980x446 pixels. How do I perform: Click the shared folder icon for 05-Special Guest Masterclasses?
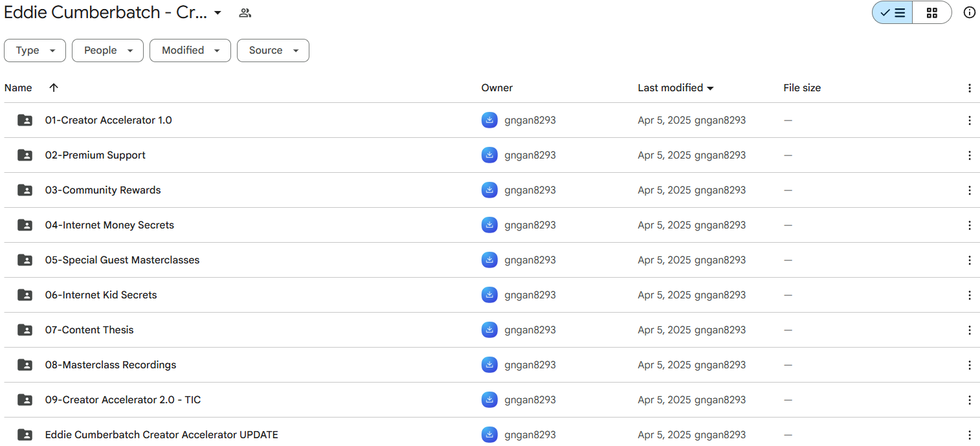25,260
